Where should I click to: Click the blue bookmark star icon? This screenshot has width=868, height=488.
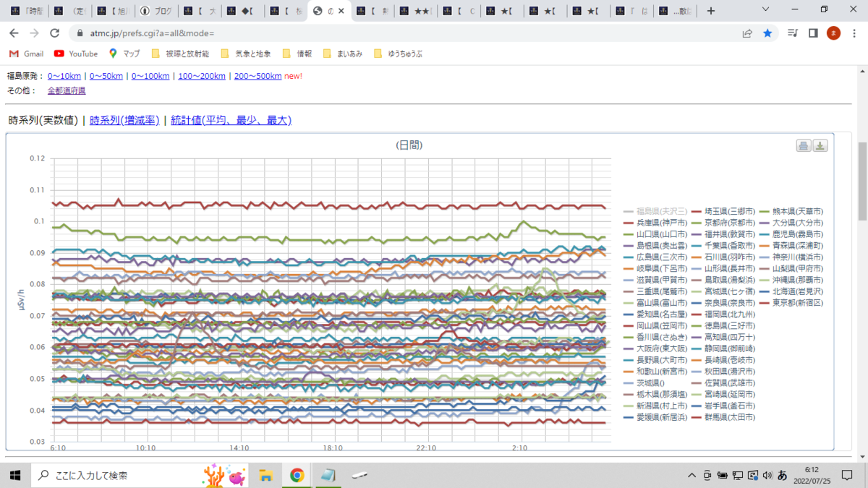[767, 33]
